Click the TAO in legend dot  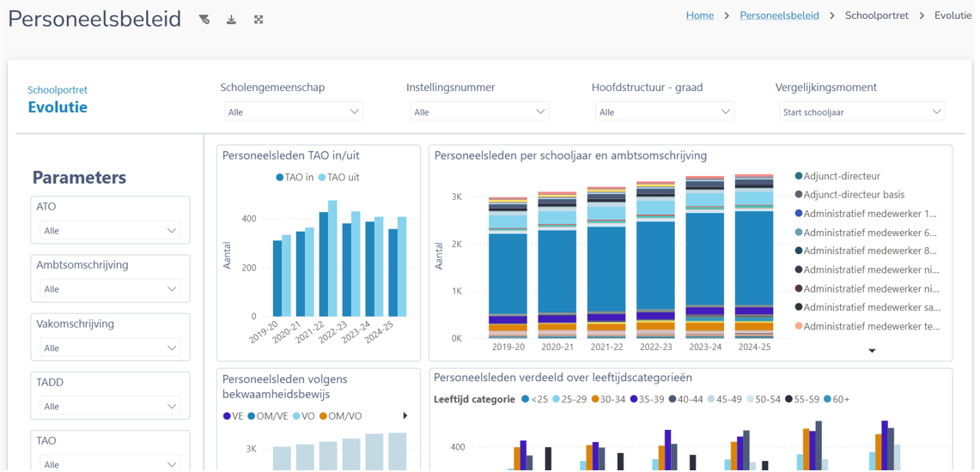[x=280, y=178]
